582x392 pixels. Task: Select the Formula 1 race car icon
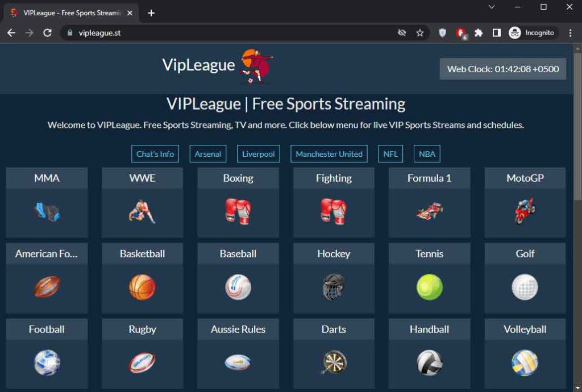(429, 211)
